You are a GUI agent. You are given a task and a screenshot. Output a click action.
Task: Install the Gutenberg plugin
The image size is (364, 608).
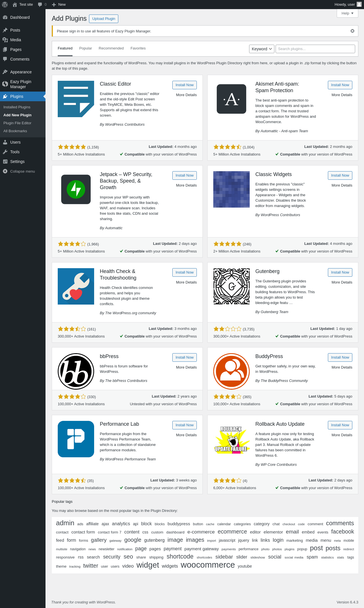tap(340, 272)
